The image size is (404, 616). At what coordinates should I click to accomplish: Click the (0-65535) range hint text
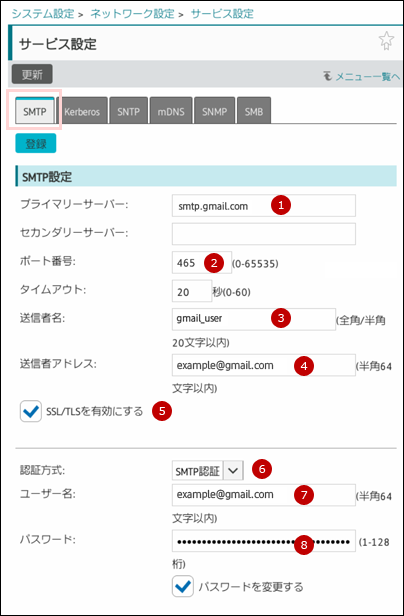pyautogui.click(x=256, y=264)
